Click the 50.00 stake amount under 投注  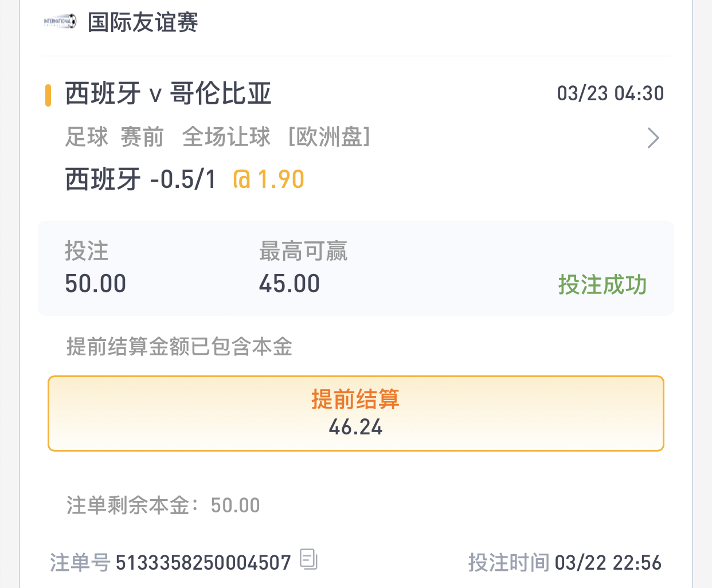pyautogui.click(x=95, y=284)
